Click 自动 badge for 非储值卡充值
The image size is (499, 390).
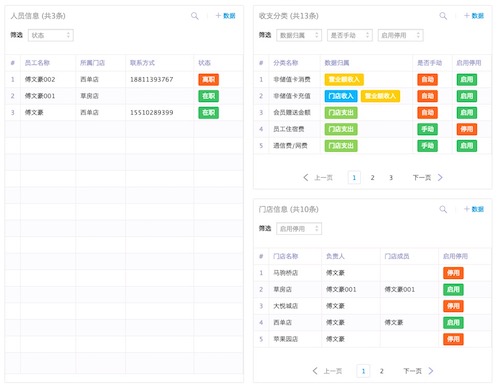(428, 96)
